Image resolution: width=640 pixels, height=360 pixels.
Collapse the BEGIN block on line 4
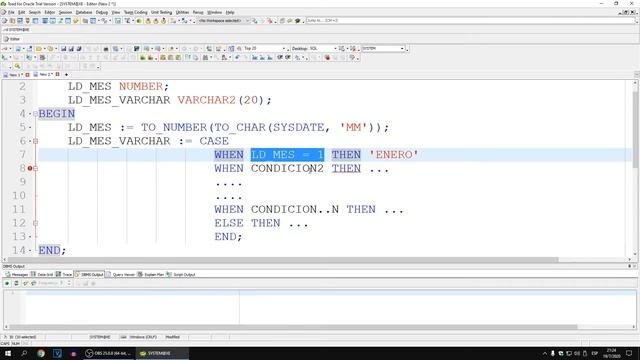pos(36,114)
